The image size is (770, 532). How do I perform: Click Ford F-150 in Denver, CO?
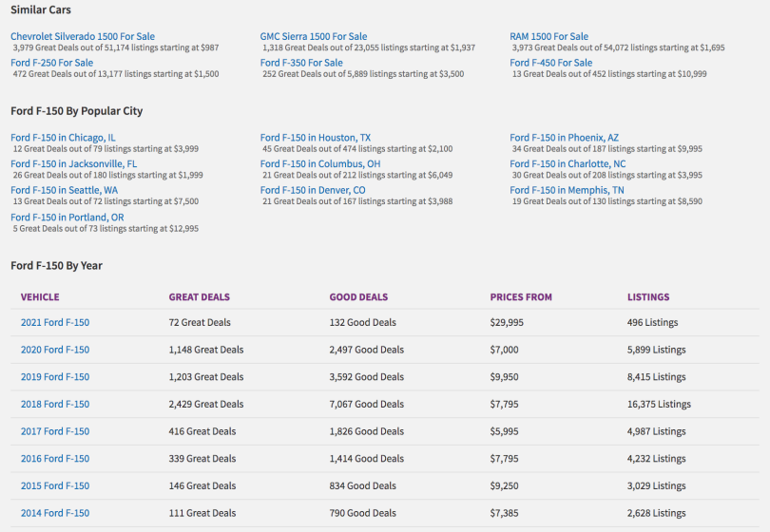coord(313,190)
